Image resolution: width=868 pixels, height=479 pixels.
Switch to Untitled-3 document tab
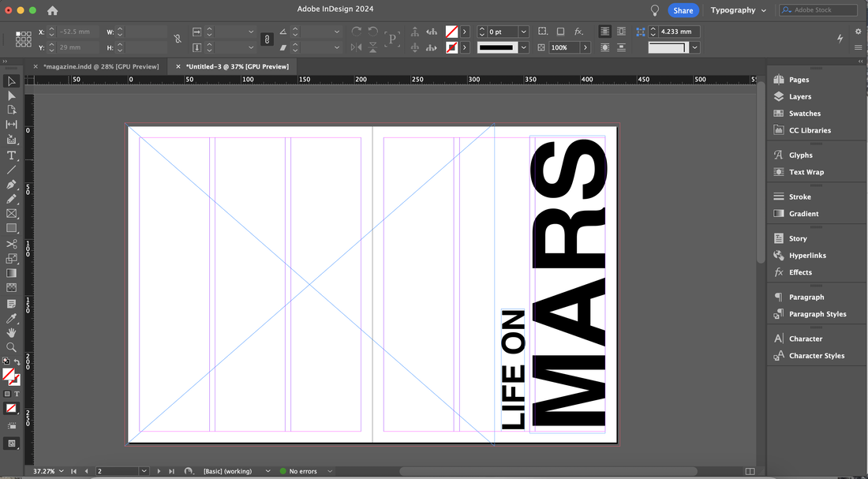(x=237, y=66)
